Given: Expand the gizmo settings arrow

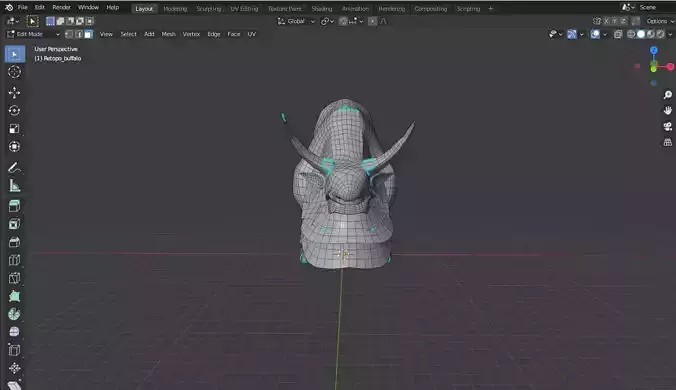Looking at the screenshot, I should (x=582, y=34).
